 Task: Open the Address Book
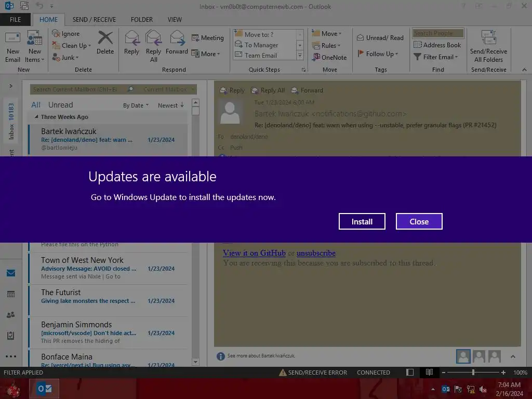pos(437,45)
